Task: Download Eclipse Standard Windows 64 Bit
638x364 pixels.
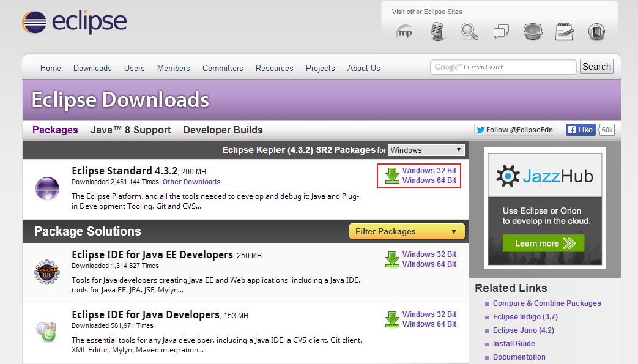Action: [429, 180]
